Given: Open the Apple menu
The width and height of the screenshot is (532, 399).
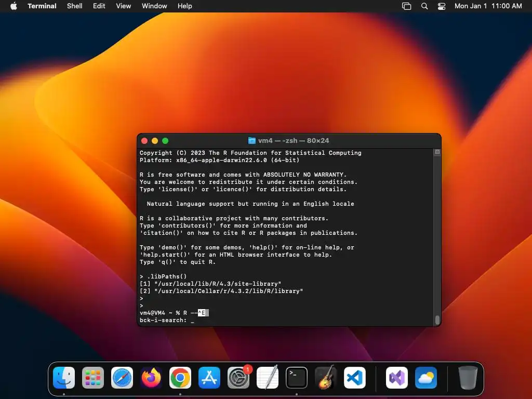Looking at the screenshot, I should coord(14,6).
